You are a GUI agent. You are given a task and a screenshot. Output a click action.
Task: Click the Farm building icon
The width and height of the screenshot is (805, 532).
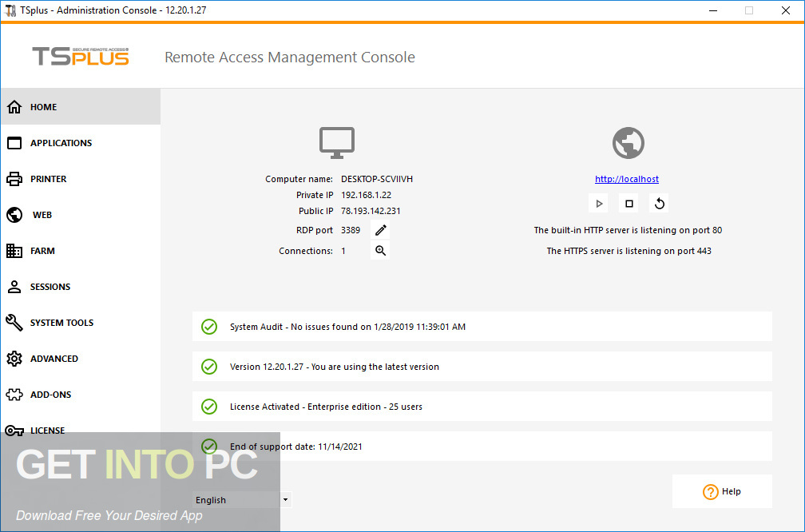coord(14,251)
